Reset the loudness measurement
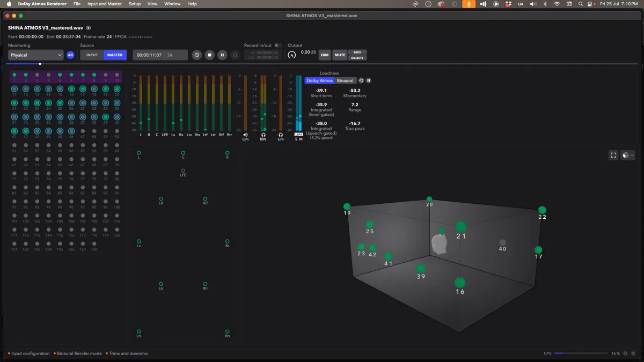This screenshot has width=644, height=362. tap(361, 80)
